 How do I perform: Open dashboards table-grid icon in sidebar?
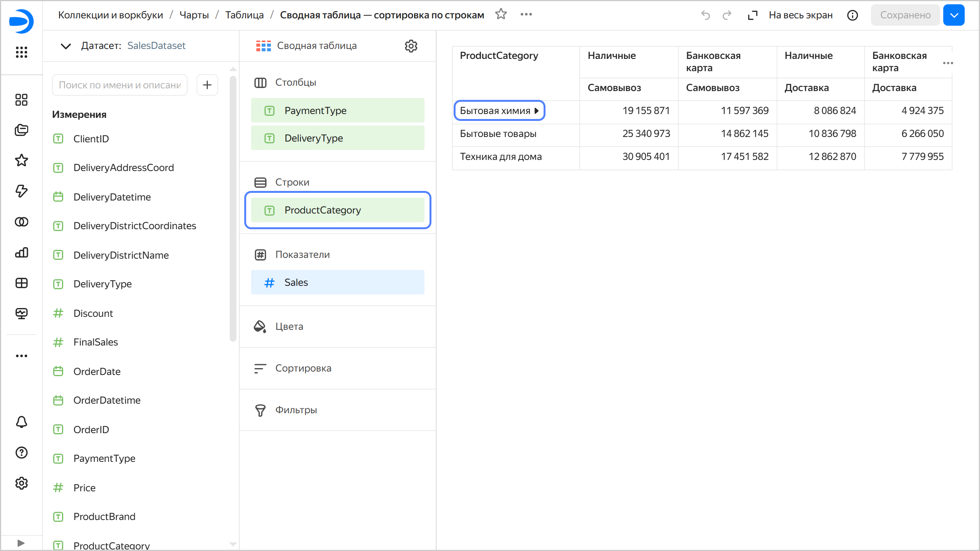coord(21,283)
